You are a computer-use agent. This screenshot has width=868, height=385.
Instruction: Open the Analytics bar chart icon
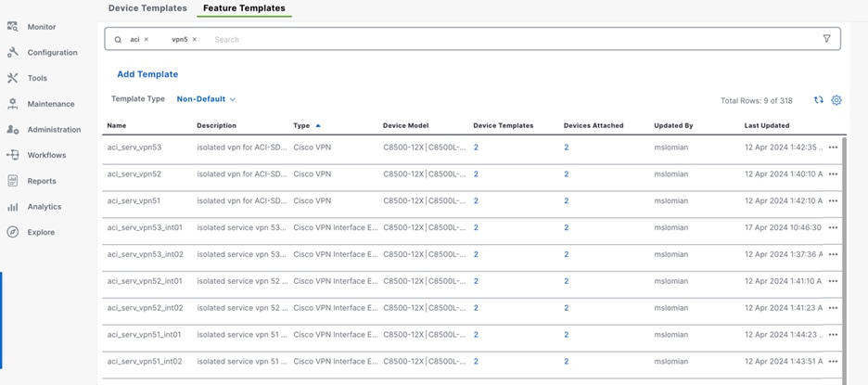(x=13, y=207)
